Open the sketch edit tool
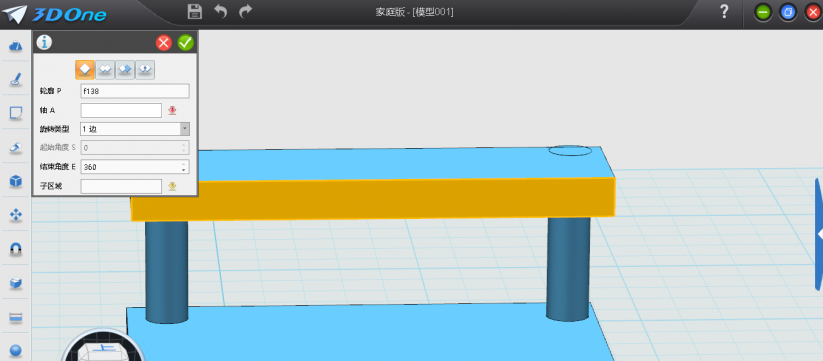The image size is (823, 361). (16, 113)
